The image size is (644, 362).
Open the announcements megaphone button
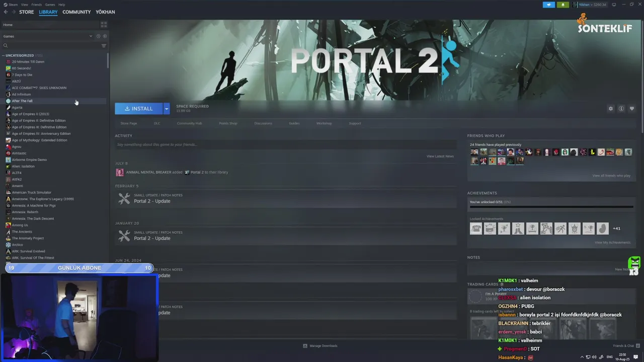coord(548,5)
